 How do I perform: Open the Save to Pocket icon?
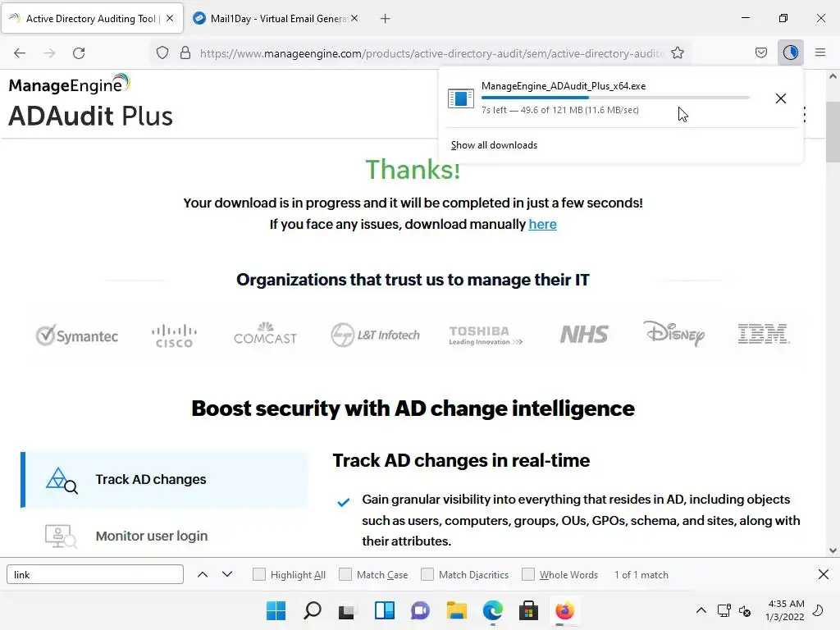(761, 53)
